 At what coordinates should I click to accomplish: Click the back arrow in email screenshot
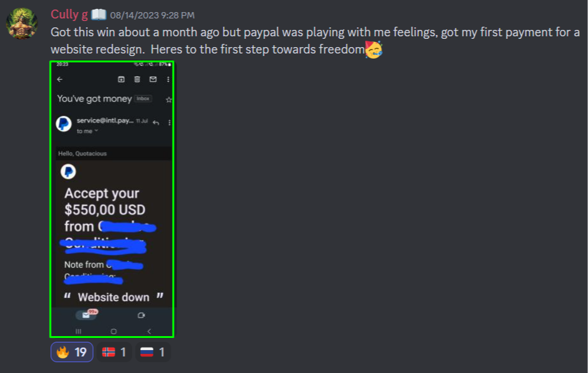60,80
